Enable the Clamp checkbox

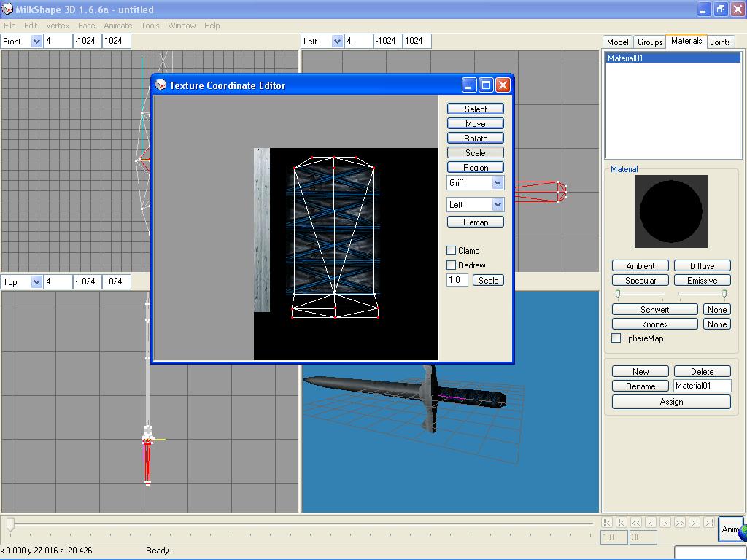[x=451, y=250]
